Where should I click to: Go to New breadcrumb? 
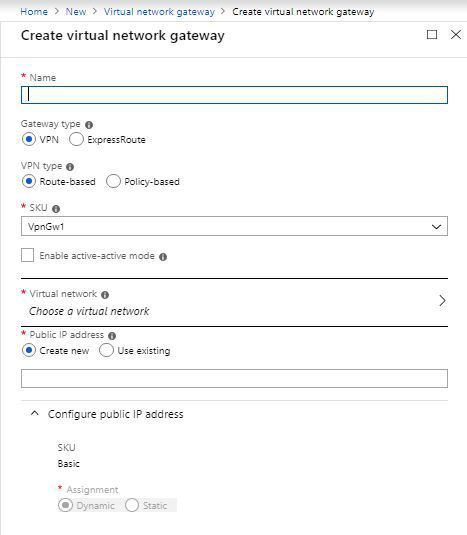point(76,12)
